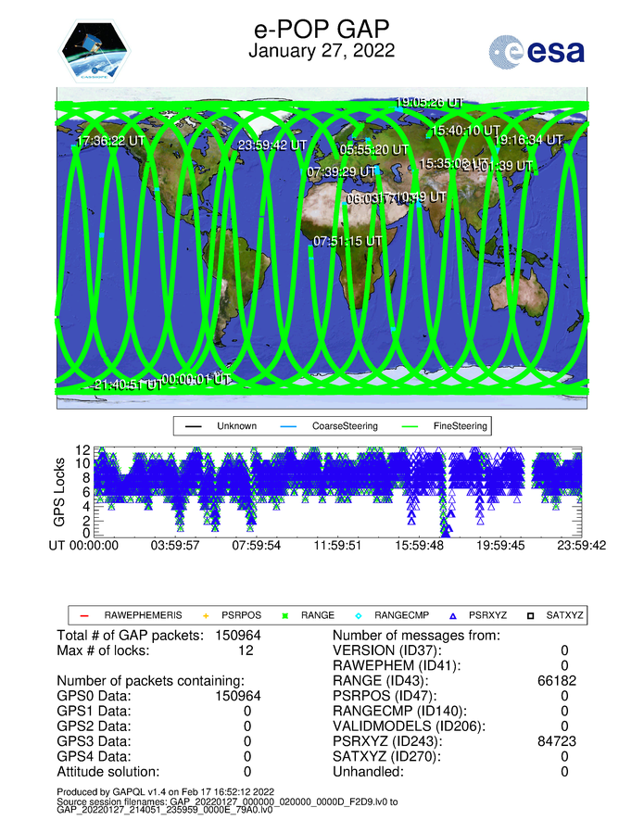The image size is (644, 833).
Task: Click the e-POP GAP page title
Action: 322,27
